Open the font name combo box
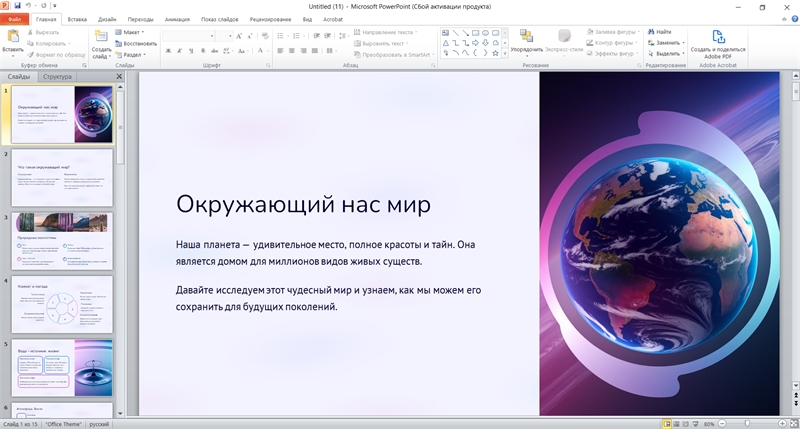 click(x=188, y=36)
